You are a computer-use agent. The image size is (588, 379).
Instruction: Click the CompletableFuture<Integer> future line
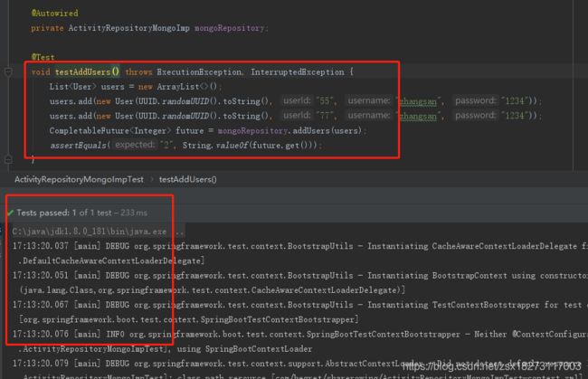208,130
